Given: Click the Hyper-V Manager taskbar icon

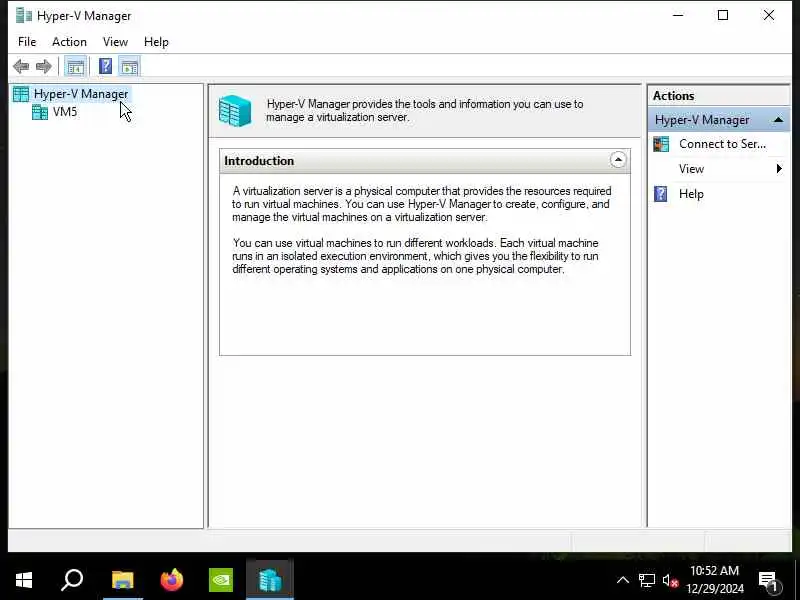Looking at the screenshot, I should [x=270, y=580].
